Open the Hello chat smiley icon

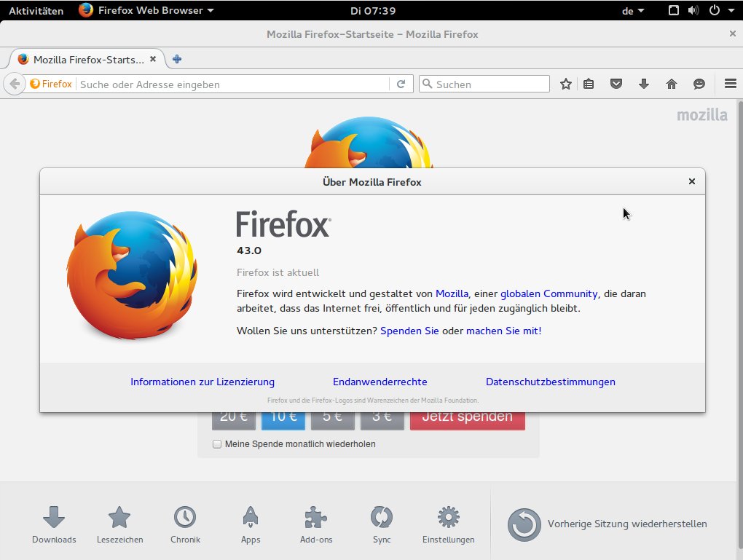coord(699,84)
